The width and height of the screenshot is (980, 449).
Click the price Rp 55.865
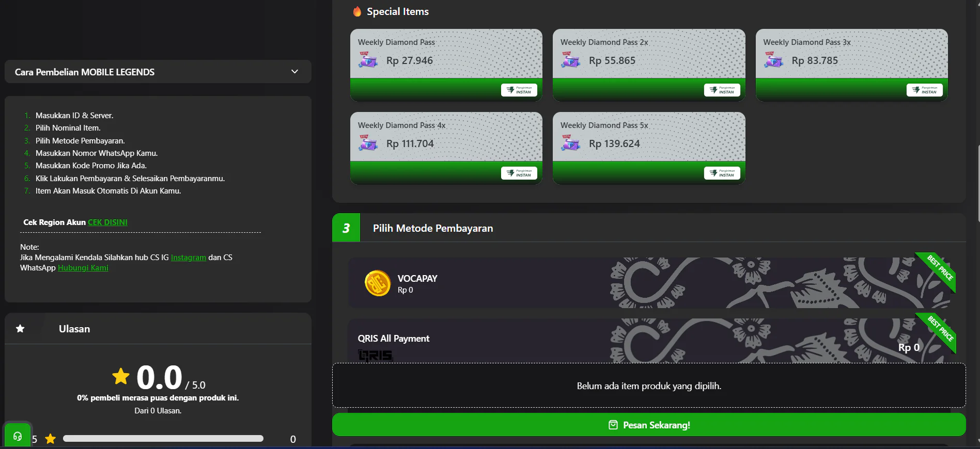pyautogui.click(x=612, y=60)
